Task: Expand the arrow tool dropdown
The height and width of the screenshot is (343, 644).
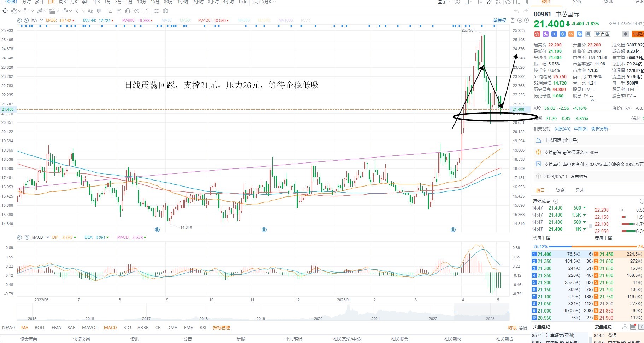Action: pos(83,11)
